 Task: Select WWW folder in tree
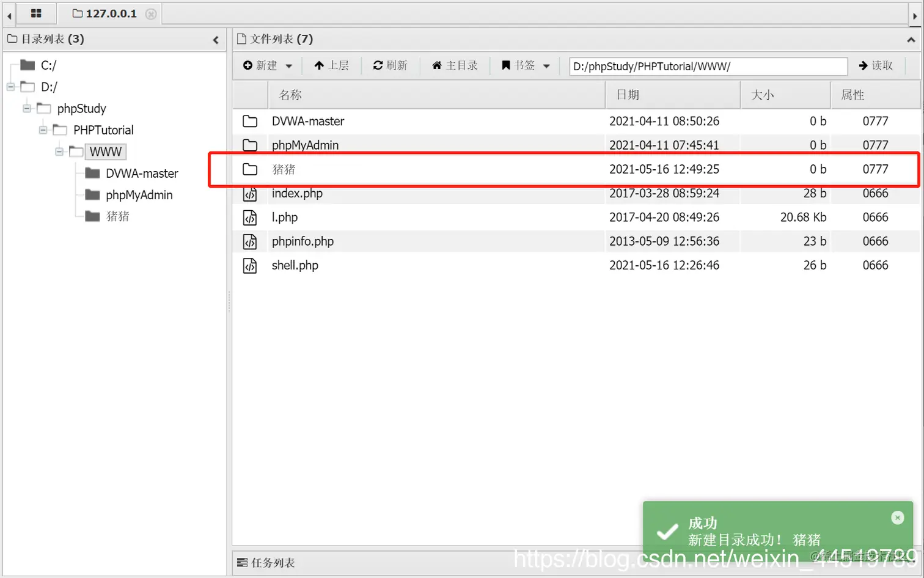106,152
